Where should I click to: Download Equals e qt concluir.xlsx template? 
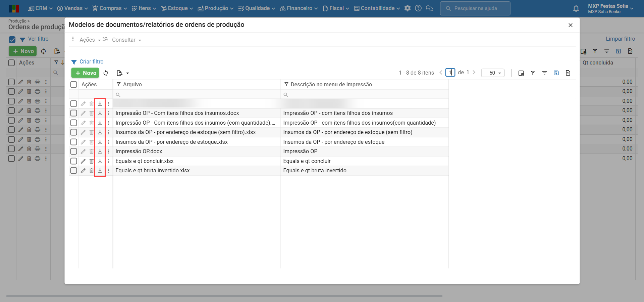pyautogui.click(x=100, y=161)
